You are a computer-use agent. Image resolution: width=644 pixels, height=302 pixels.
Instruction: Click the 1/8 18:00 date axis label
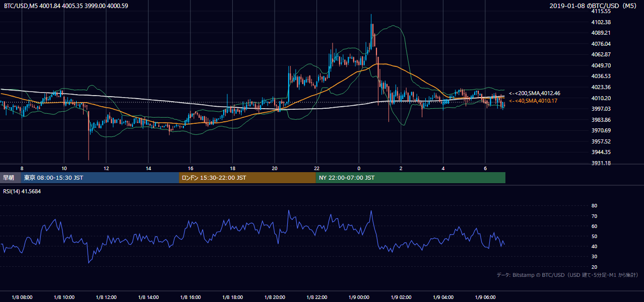coord(233,297)
